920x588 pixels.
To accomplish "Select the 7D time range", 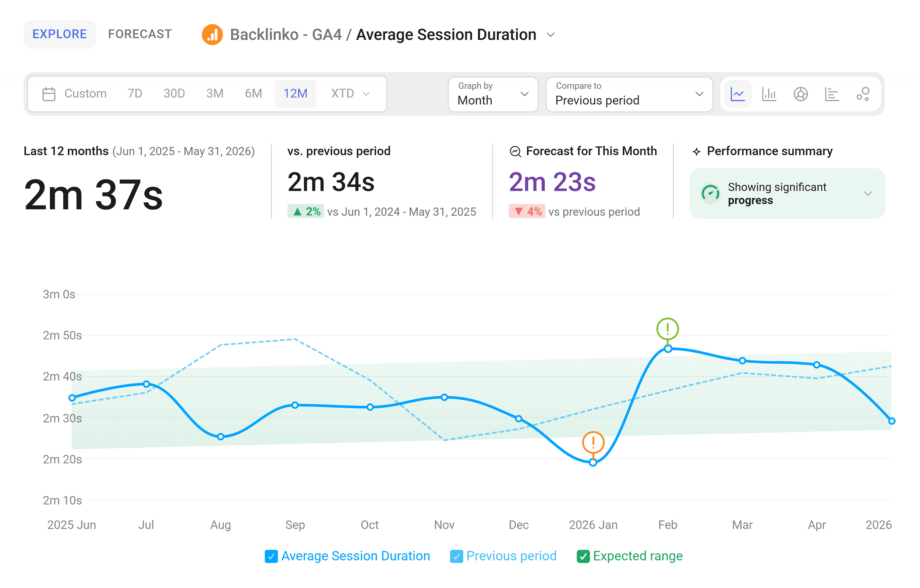I will [x=134, y=93].
